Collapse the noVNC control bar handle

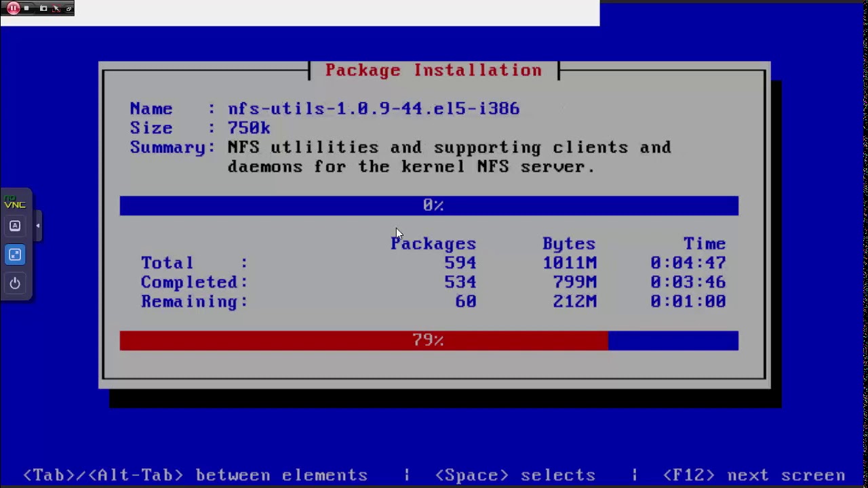(x=38, y=226)
